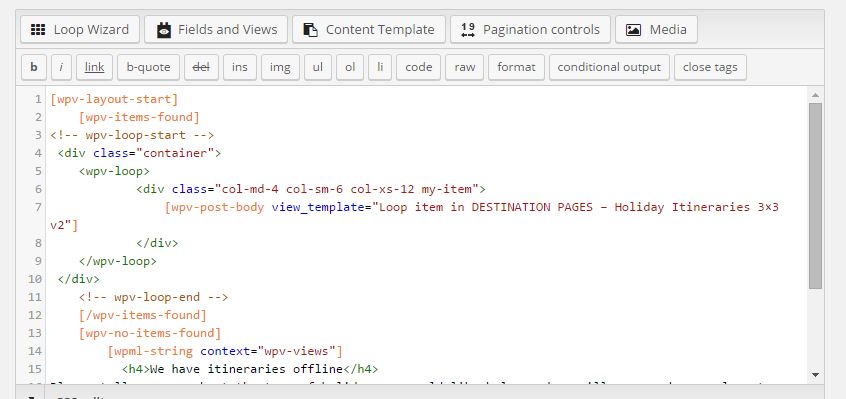The image size is (846, 399).
Task: Open the Loop Wizard
Action: coord(80,29)
